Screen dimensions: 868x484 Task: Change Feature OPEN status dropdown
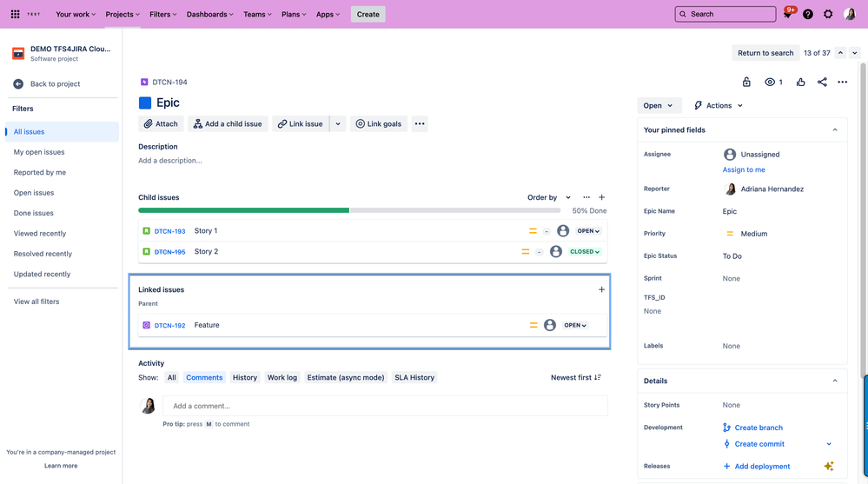(x=575, y=325)
